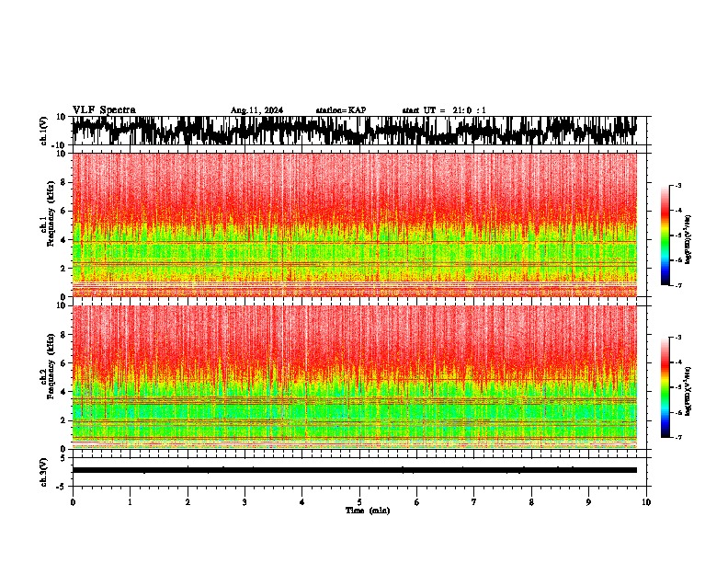The image size is (728, 563).
Task: Click the ch.1 voltage waveform trace panel
Action: (359, 131)
